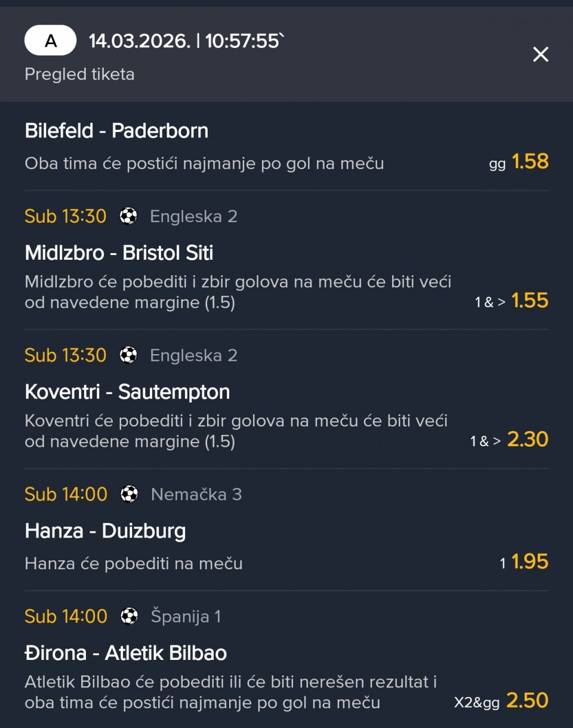Select the Hanza - Duizburg match
Viewport: 573px width, 728px height.
(x=105, y=531)
